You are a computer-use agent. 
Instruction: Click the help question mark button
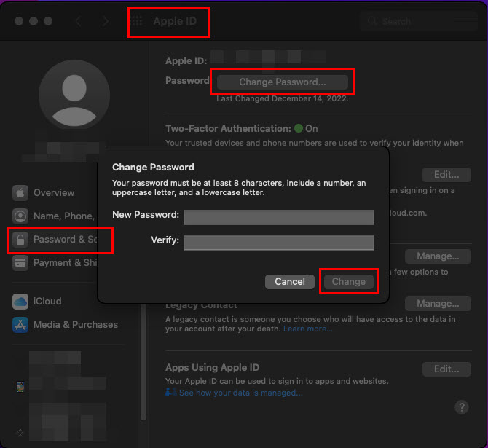[x=462, y=407]
